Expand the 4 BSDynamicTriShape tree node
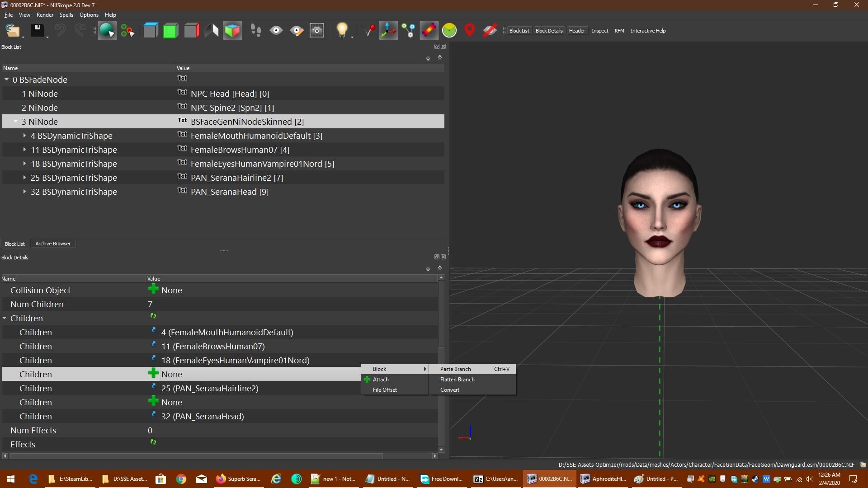 (x=24, y=136)
